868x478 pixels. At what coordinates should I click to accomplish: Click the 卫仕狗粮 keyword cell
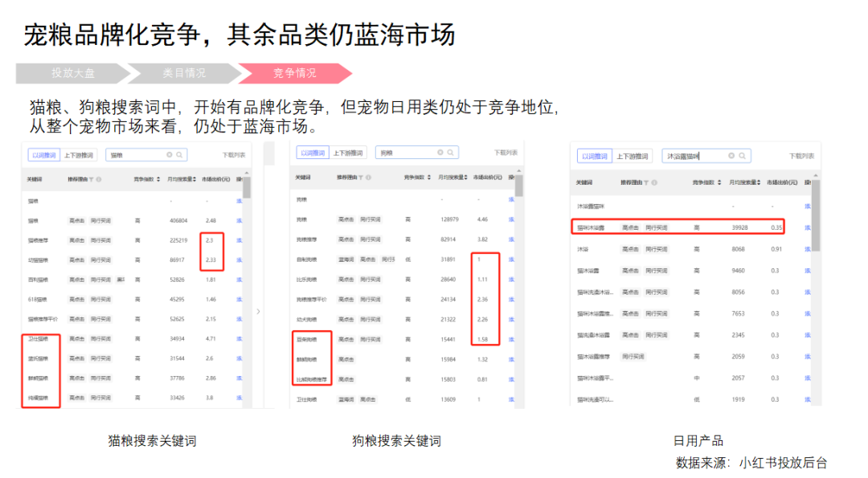pos(307,399)
